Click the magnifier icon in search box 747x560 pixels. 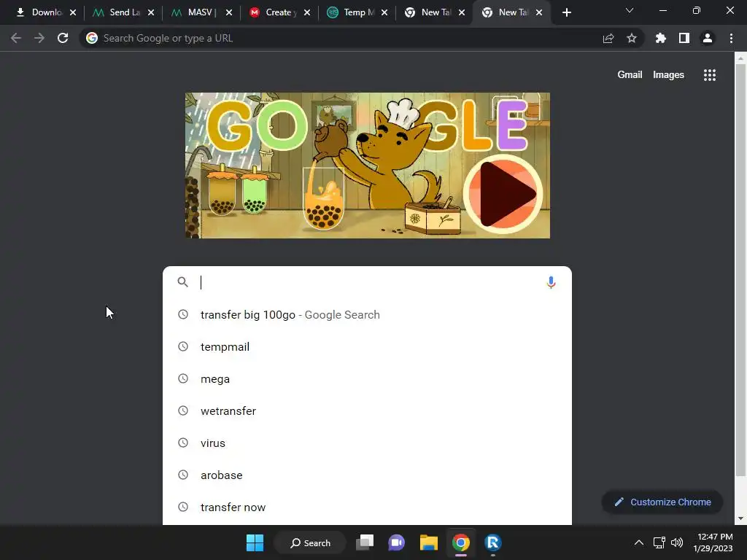click(182, 282)
